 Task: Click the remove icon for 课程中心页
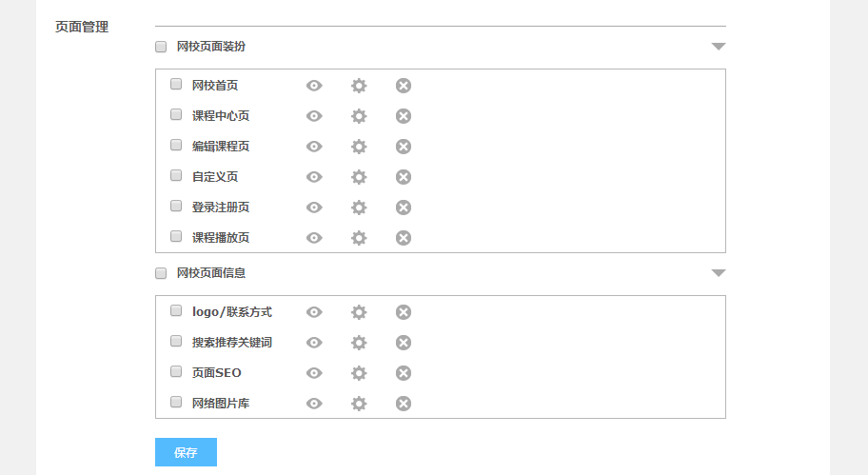click(404, 116)
